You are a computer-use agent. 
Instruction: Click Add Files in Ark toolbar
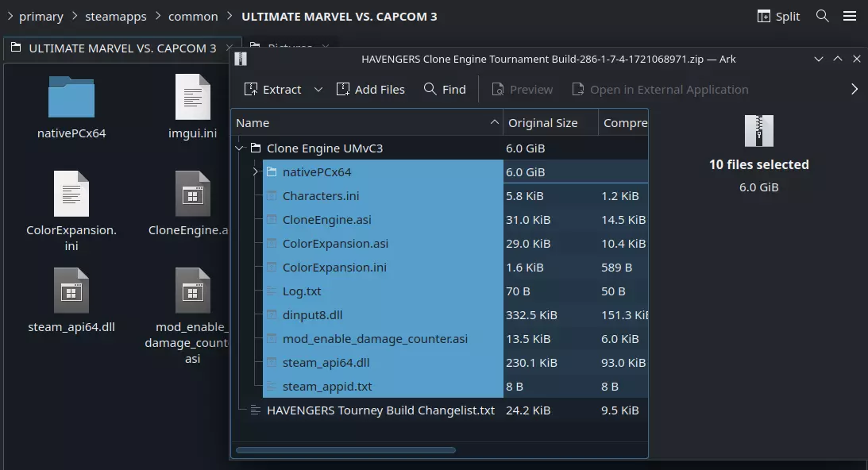(x=370, y=89)
